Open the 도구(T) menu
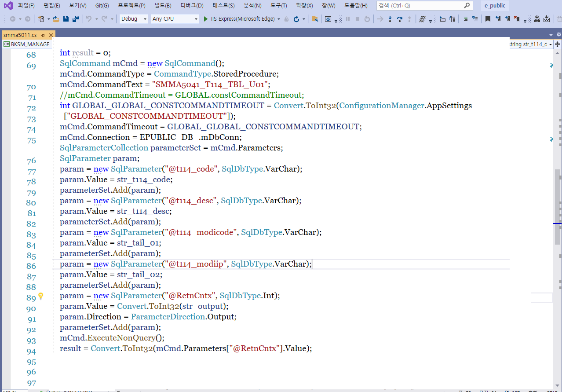This screenshot has width=562, height=392. coord(278,6)
